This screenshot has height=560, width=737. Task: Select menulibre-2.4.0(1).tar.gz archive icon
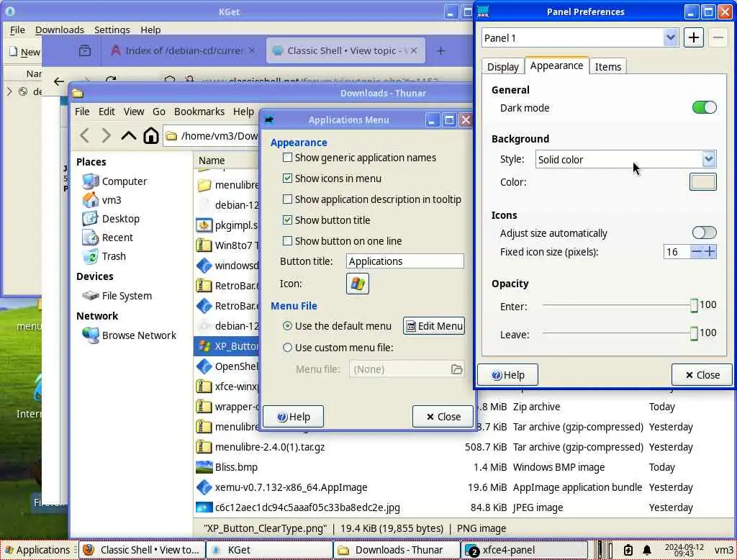click(204, 447)
